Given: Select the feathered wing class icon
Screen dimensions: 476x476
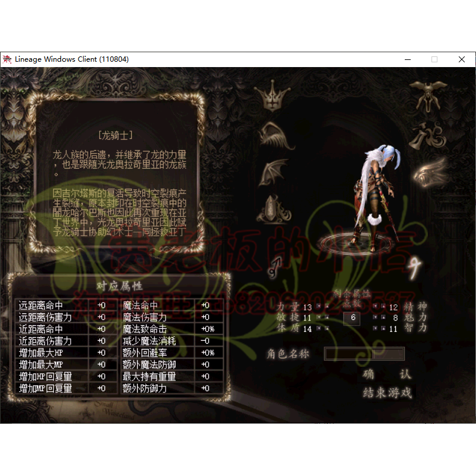Looking at the screenshot, I should pos(276,136).
